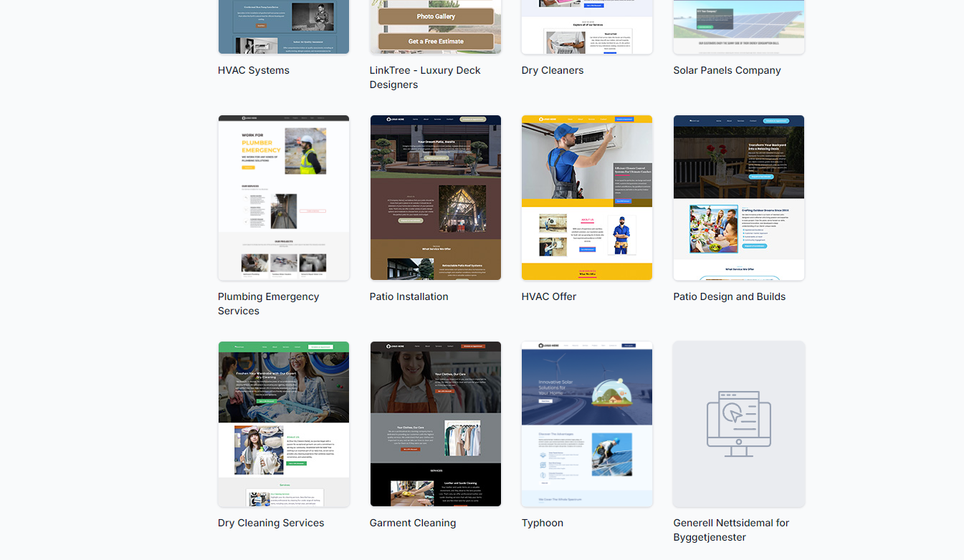Select the Solar Panels Company title

[x=727, y=70]
